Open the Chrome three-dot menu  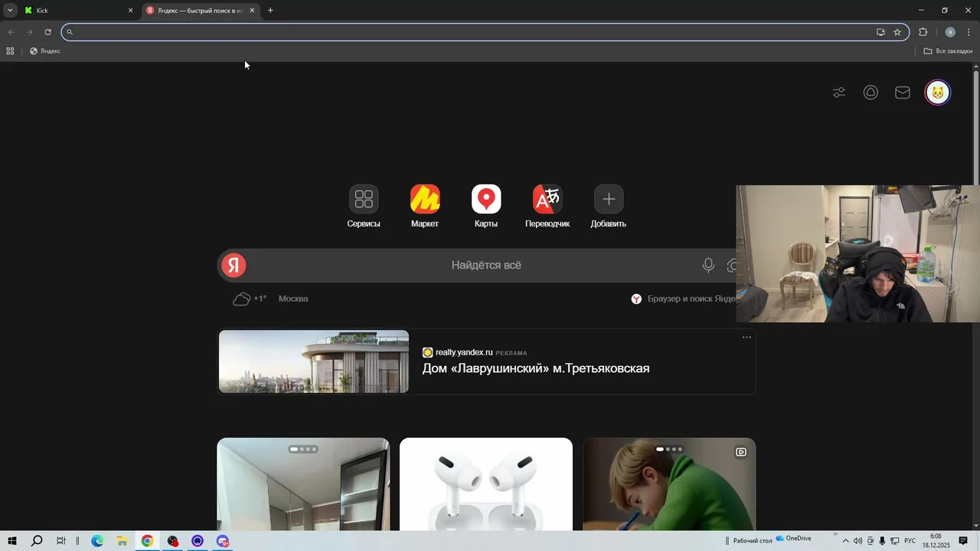click(x=969, y=32)
